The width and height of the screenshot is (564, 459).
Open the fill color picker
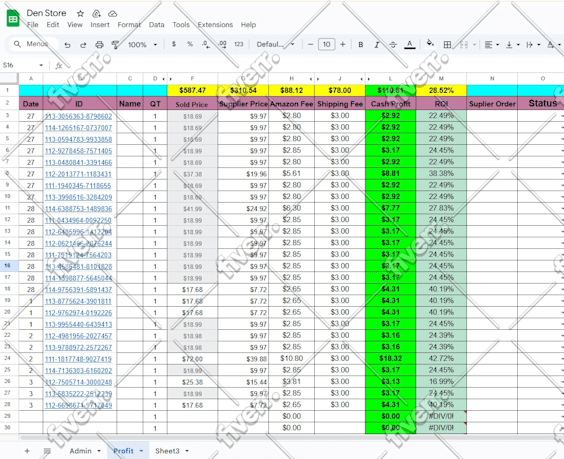click(430, 44)
